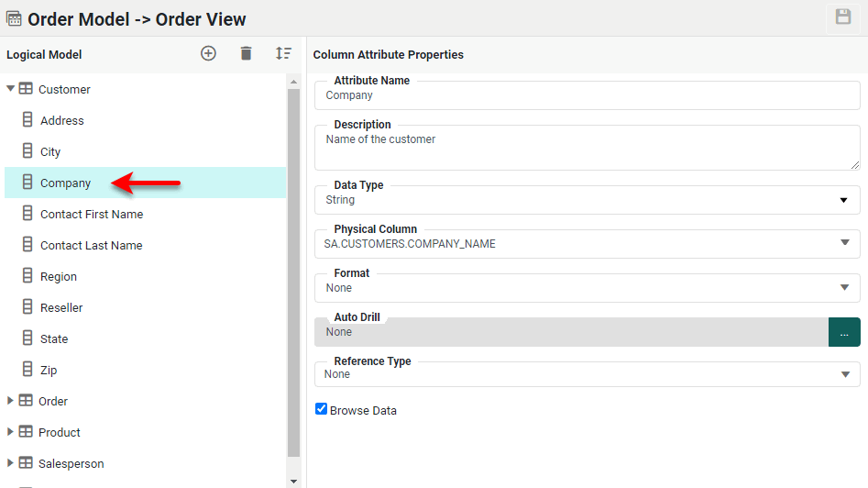Screen dimensions: 868x488
Task: Click the Attribute Name input field
Action: 587,95
